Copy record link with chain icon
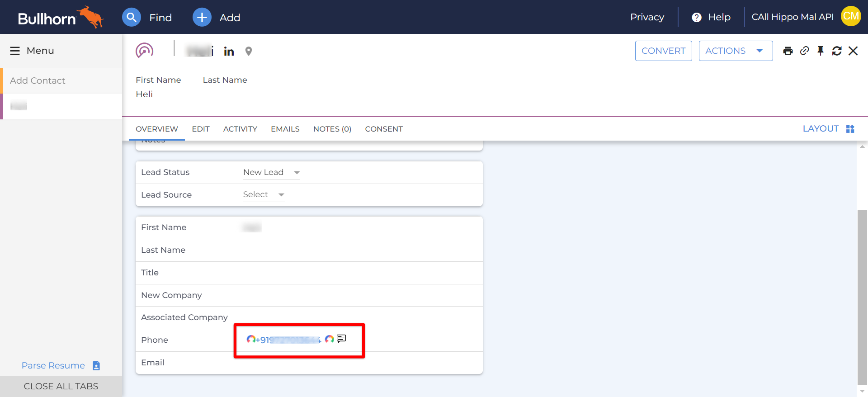The width and height of the screenshot is (868, 397). (804, 51)
